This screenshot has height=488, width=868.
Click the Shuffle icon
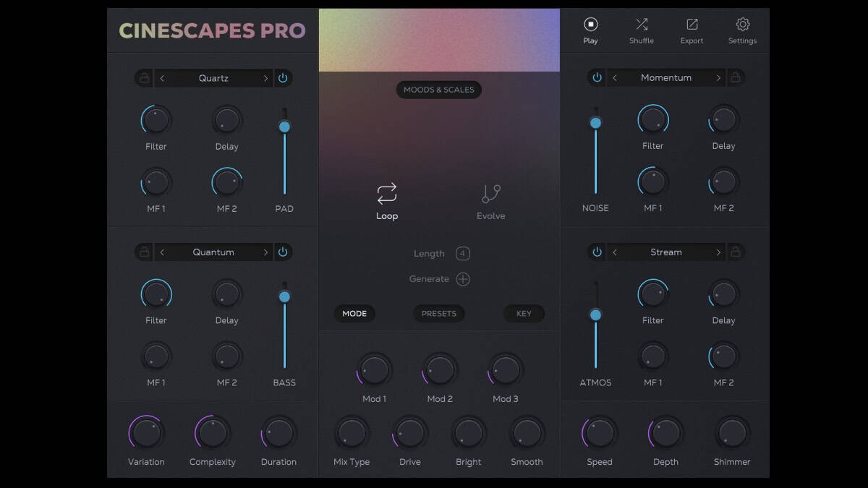point(641,25)
